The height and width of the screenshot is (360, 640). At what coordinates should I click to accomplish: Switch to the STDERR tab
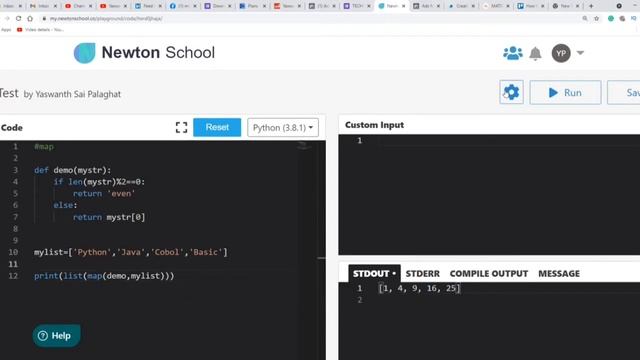click(422, 273)
